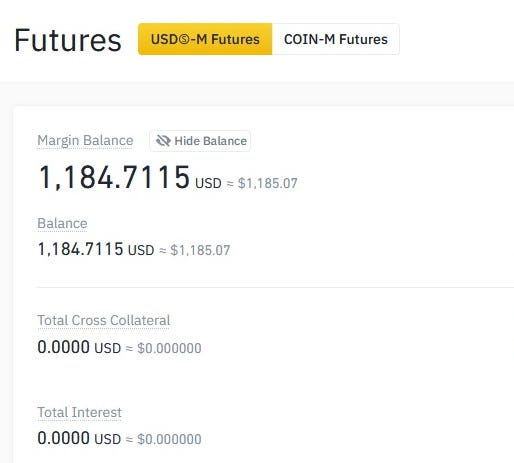Click the $1,185.07 estimate under Balance

(x=200, y=250)
